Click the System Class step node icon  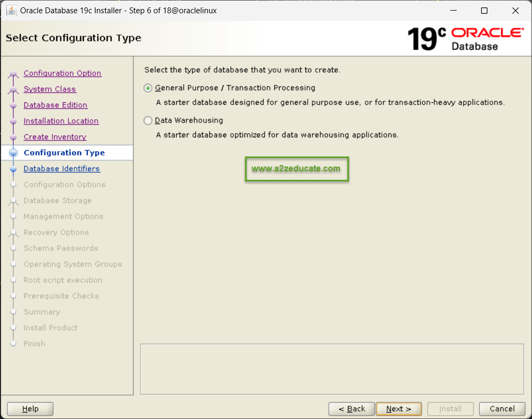pos(14,90)
